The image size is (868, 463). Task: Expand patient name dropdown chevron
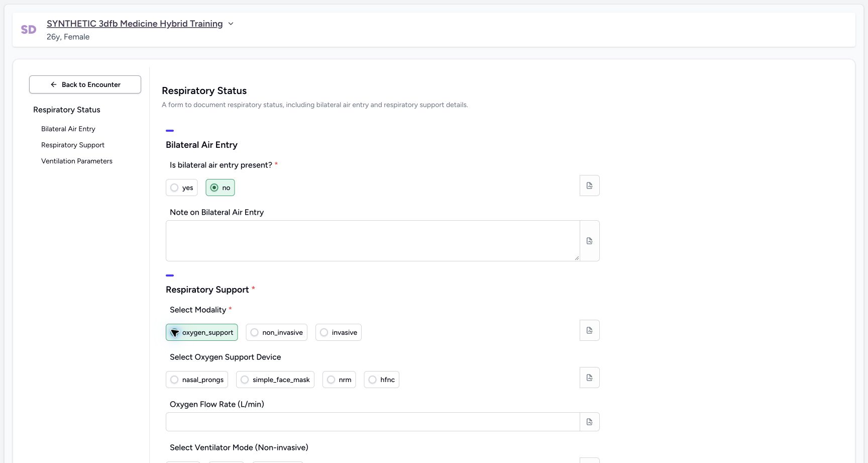coord(231,24)
